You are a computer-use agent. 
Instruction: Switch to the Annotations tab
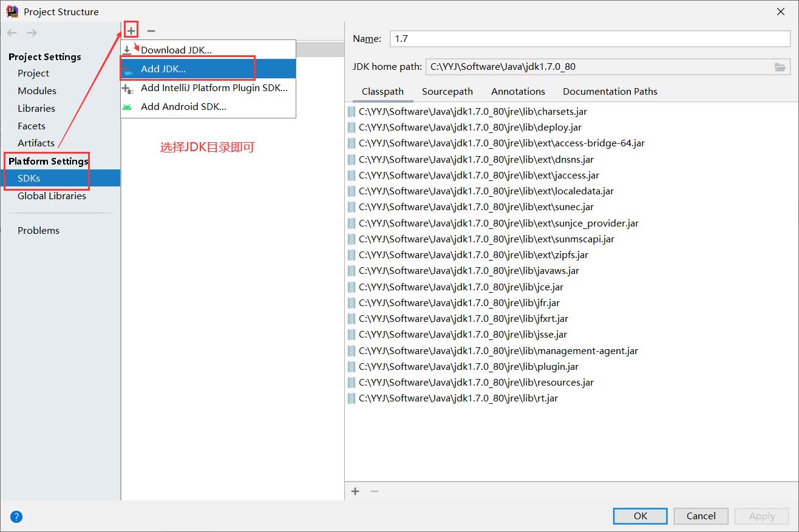coord(518,92)
